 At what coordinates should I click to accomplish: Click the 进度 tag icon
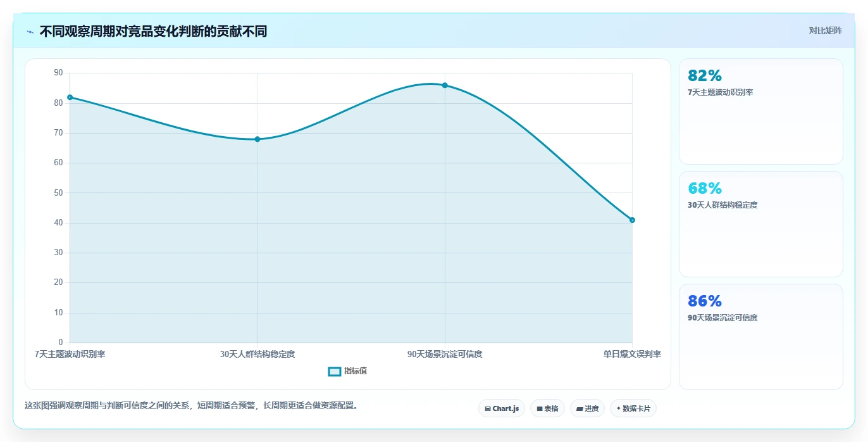[580, 409]
